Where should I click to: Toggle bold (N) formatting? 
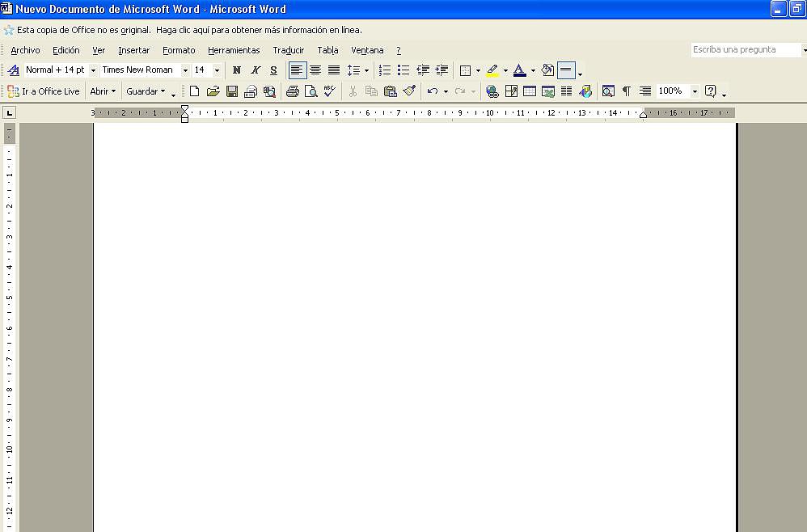[x=237, y=70]
